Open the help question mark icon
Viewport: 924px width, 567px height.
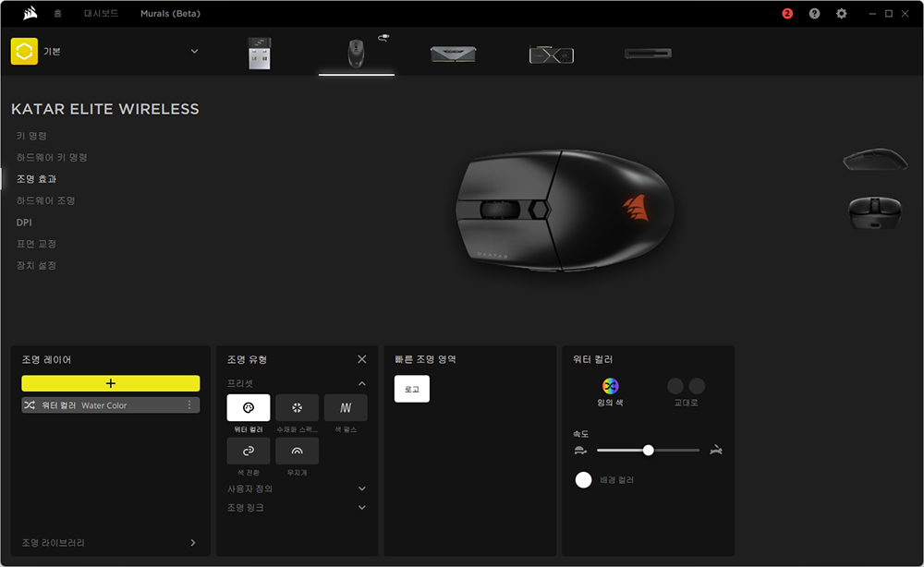(814, 13)
